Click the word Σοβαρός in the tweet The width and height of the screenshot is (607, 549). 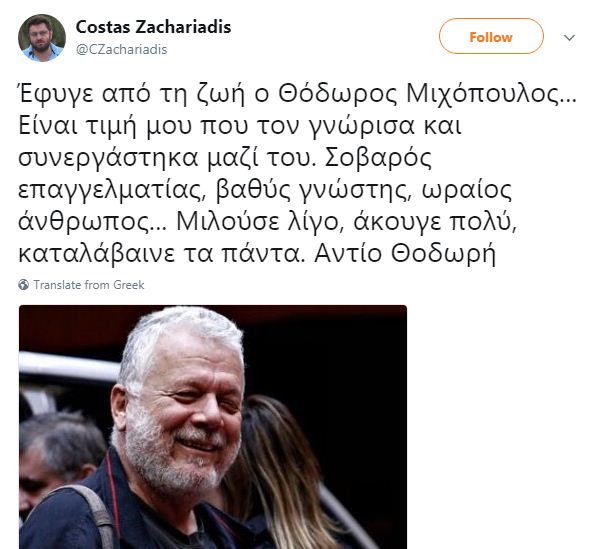(378, 158)
